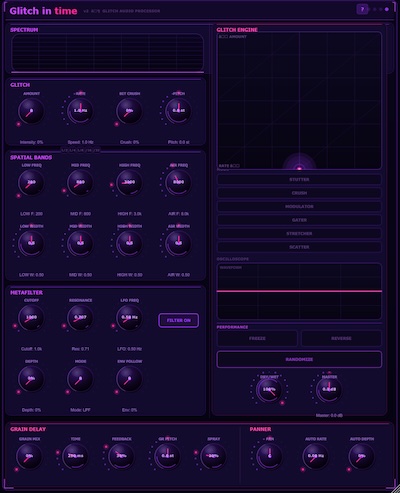The image size is (400, 493).
Task: Click the 'Res: 0.71' readout
Action: [80, 349]
